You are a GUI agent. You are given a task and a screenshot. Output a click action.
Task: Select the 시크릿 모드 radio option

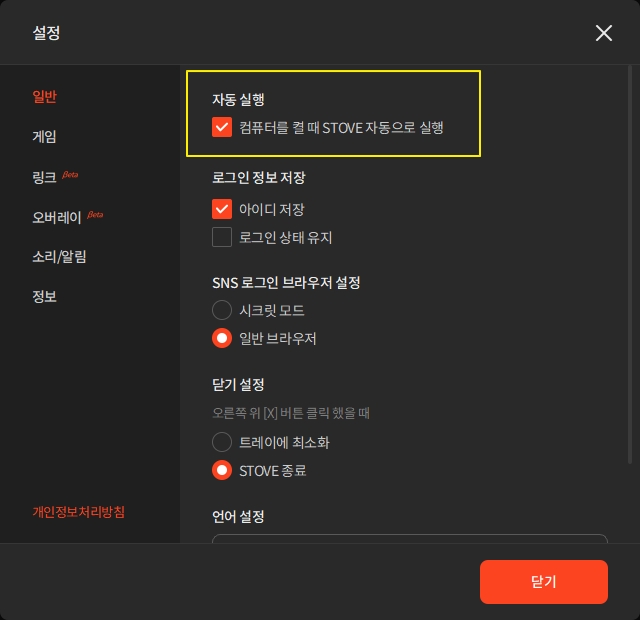[x=222, y=310]
